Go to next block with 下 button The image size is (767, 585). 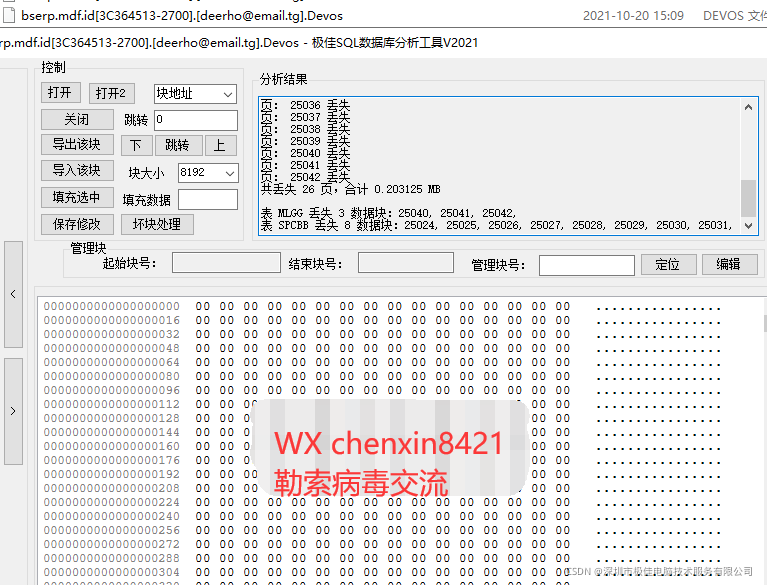(x=136, y=146)
